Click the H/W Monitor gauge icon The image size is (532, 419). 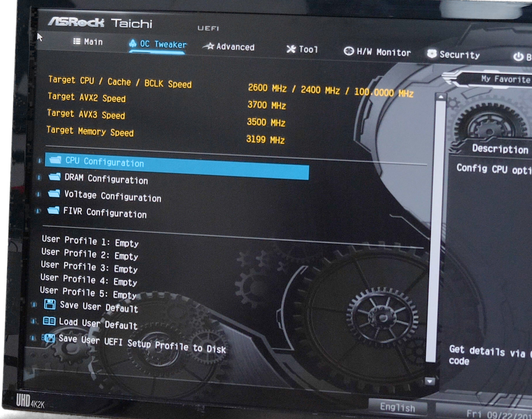pos(349,51)
